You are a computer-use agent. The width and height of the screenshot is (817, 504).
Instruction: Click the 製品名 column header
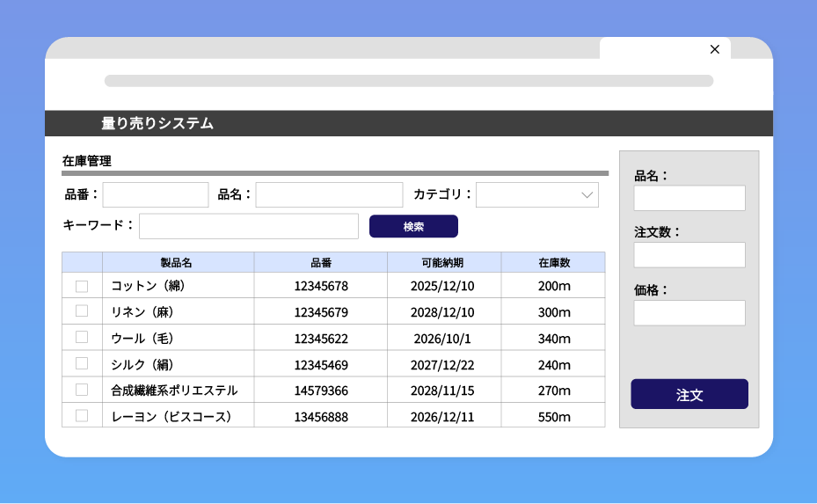tap(177, 262)
